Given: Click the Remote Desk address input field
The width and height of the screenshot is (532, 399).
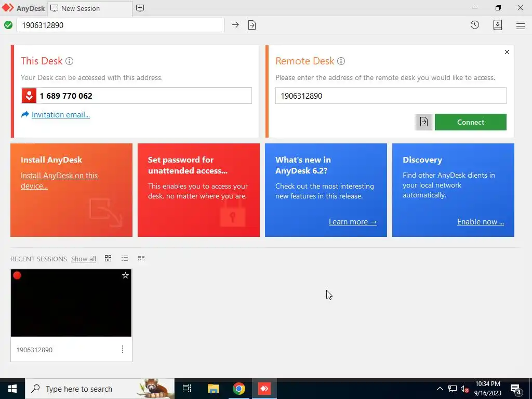Looking at the screenshot, I should [x=391, y=96].
